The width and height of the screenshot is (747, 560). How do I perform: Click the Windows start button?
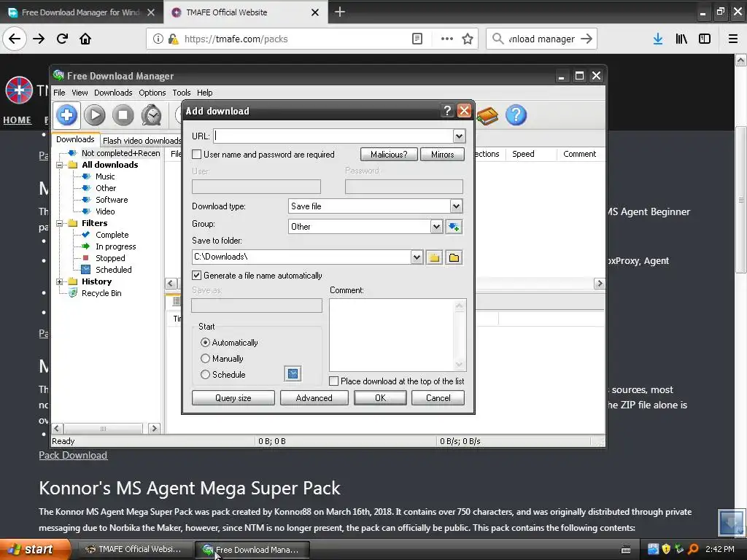tap(35, 550)
